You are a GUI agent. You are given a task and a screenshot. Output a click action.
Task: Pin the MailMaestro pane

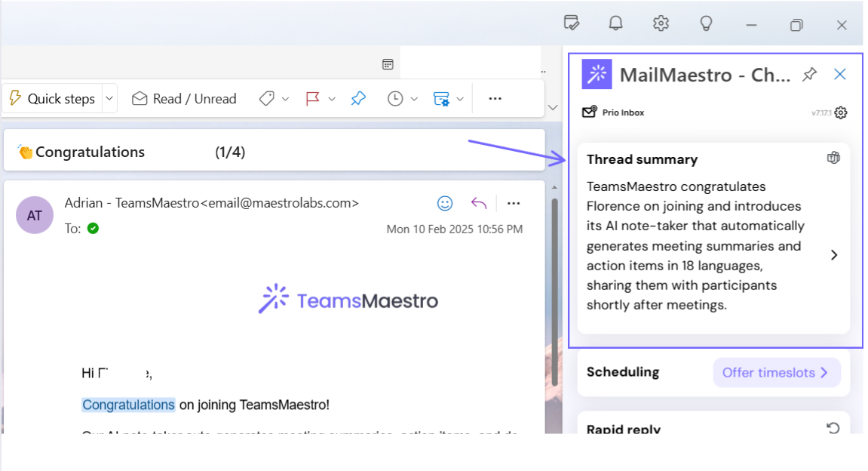(810, 74)
